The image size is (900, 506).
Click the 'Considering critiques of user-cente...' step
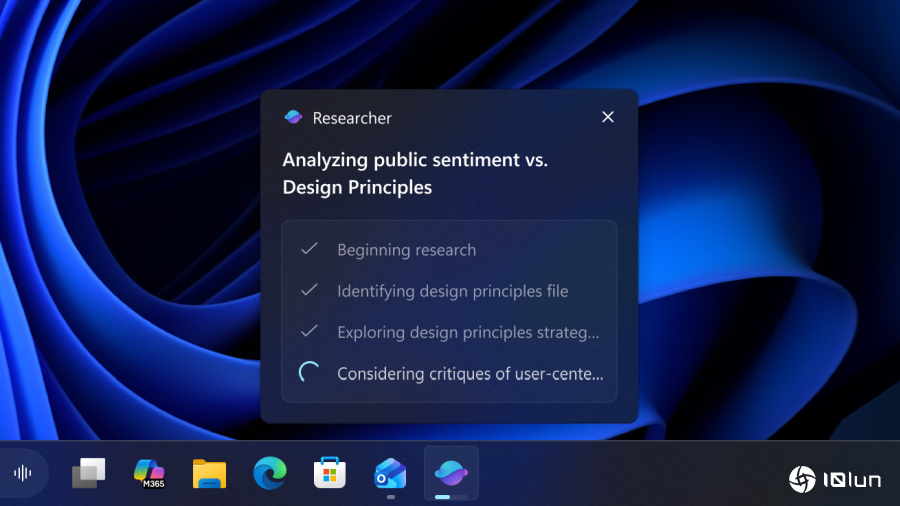(470, 374)
